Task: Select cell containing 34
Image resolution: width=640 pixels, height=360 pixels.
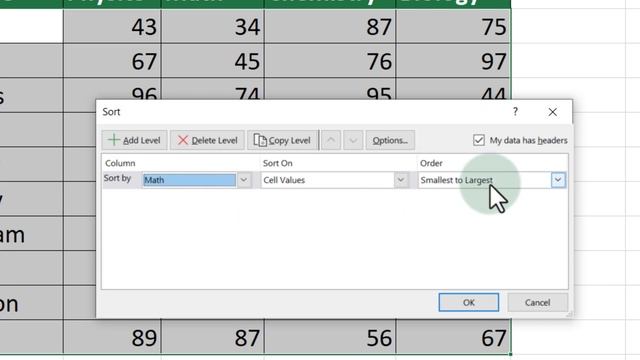Action: click(213, 26)
